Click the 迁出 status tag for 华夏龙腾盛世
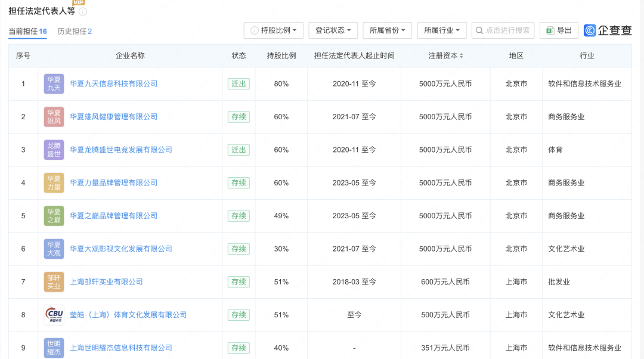Viewport: 644px width, 359px height. (x=239, y=150)
